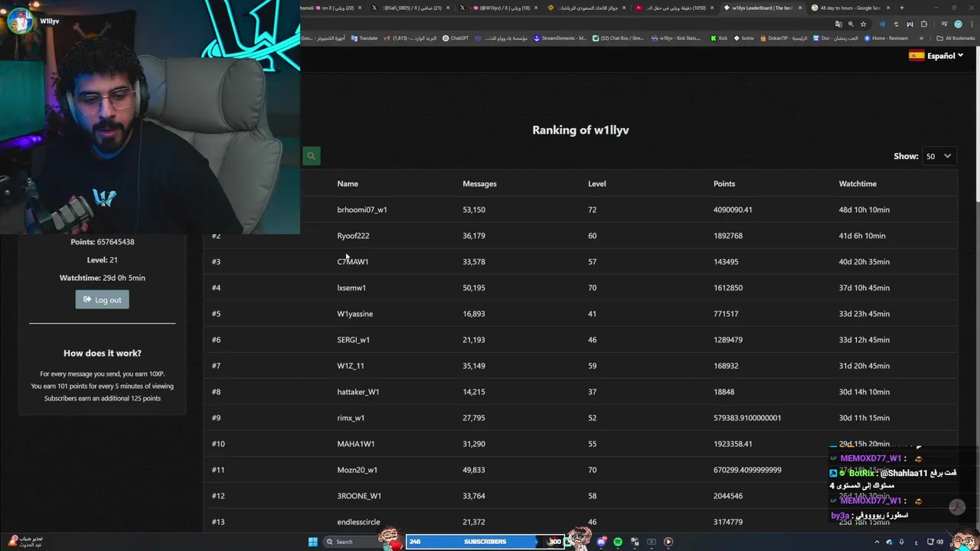
Task: Click the microphone tray icon
Action: [901, 542]
